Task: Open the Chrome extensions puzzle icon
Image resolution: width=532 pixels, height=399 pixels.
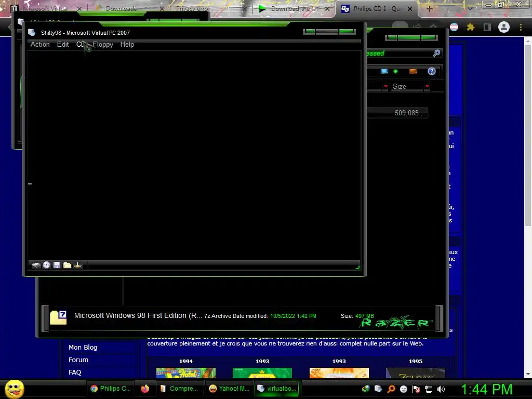Action: click(x=471, y=27)
